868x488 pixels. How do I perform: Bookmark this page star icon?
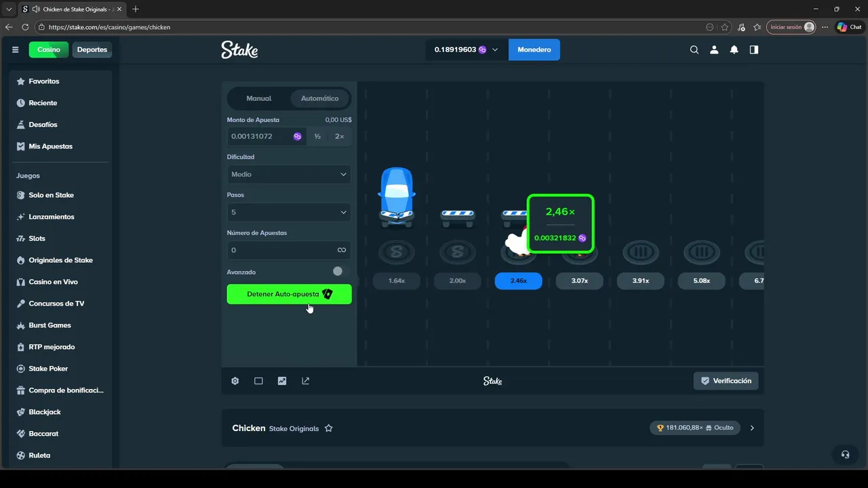point(725,27)
